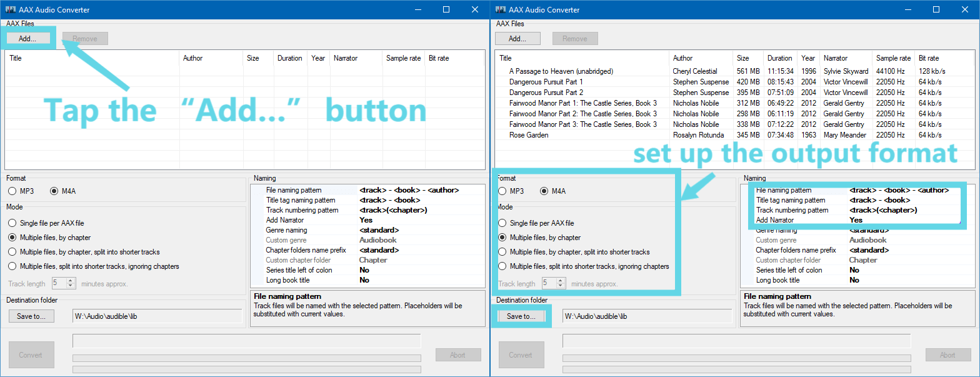Sort by Title column in right window
This screenshot has height=377, width=980.
tap(582, 58)
